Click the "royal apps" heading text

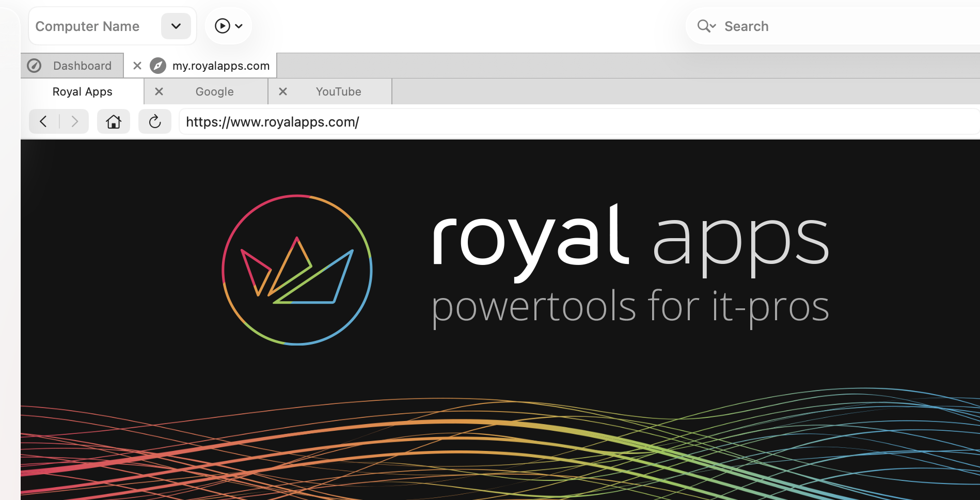(630, 242)
